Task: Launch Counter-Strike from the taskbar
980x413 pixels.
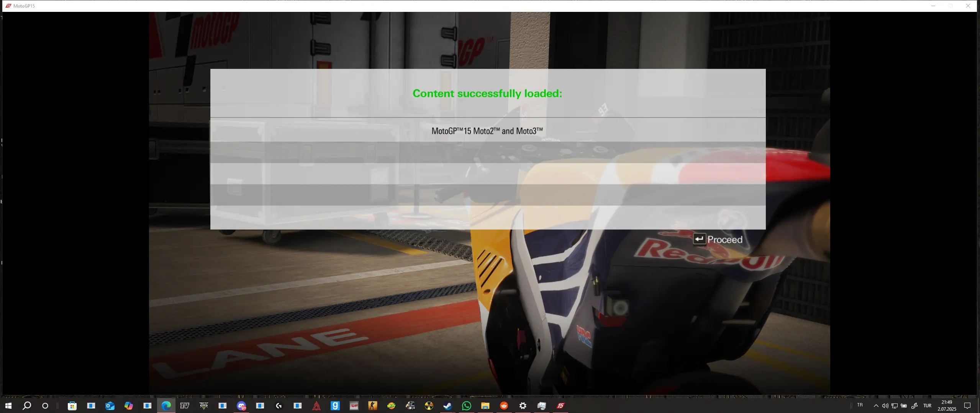Action: point(373,406)
